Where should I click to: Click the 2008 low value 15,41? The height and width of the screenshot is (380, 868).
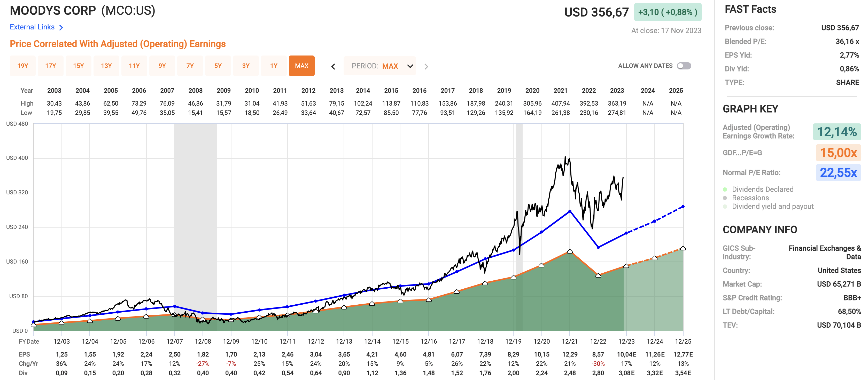click(x=196, y=113)
